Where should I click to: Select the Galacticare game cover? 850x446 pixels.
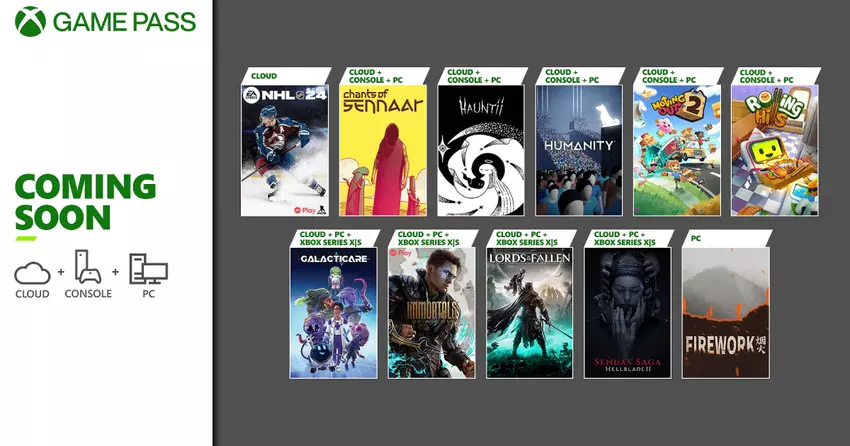click(x=333, y=313)
